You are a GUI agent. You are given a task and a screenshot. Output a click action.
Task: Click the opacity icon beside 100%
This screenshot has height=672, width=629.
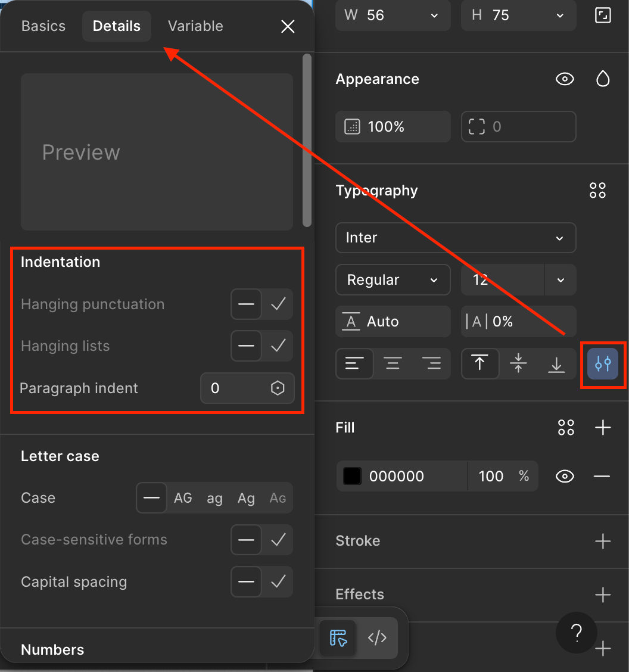click(352, 127)
